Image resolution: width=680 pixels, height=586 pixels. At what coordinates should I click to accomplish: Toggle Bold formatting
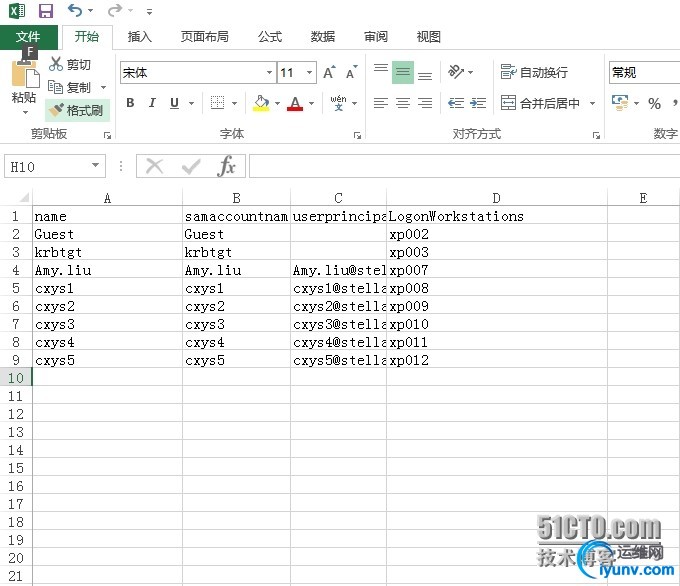coord(130,103)
